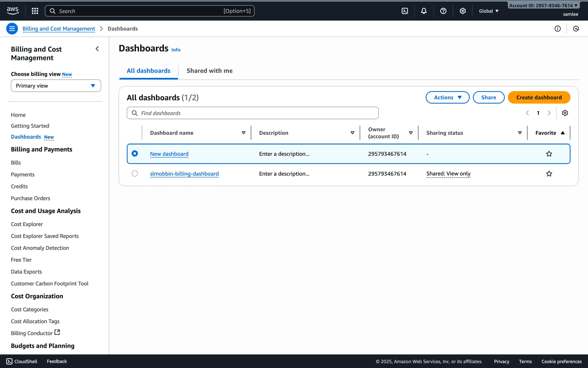Open the Global region selector
Image resolution: width=588 pixels, height=368 pixels.
(x=488, y=11)
